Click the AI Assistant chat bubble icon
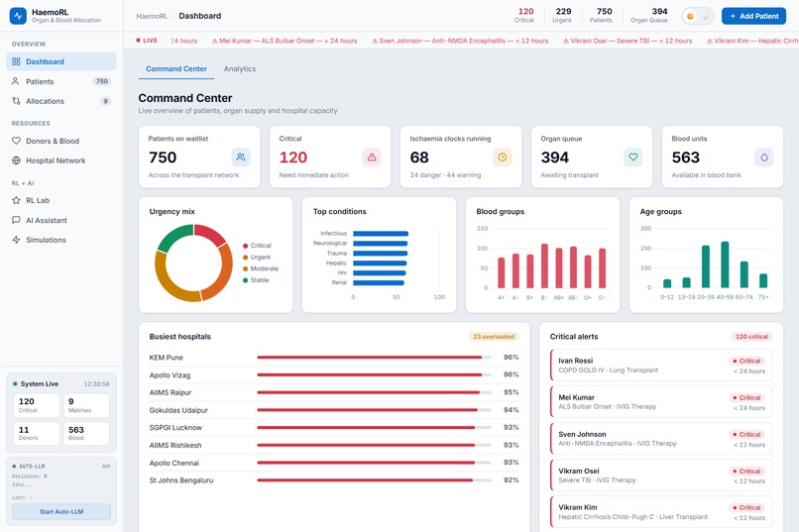 (16, 220)
